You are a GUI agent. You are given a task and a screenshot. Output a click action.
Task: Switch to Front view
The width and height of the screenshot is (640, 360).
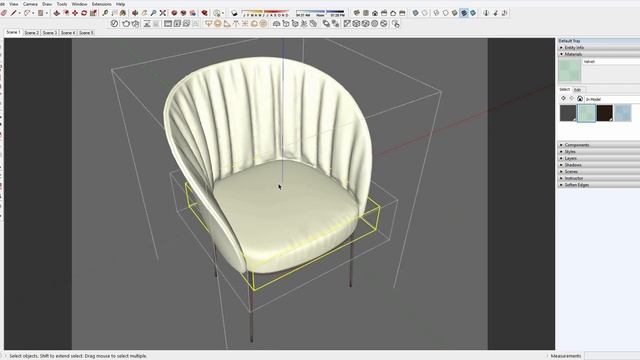[x=375, y=13]
